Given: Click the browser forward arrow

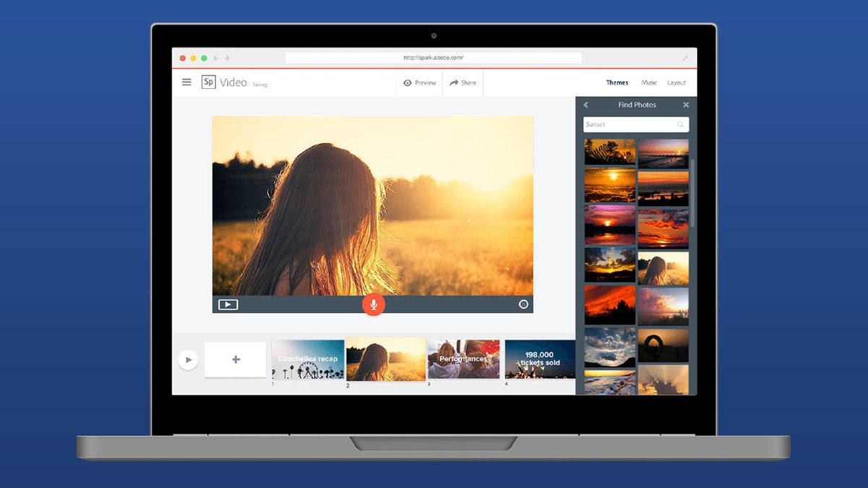Looking at the screenshot, I should tap(229, 58).
